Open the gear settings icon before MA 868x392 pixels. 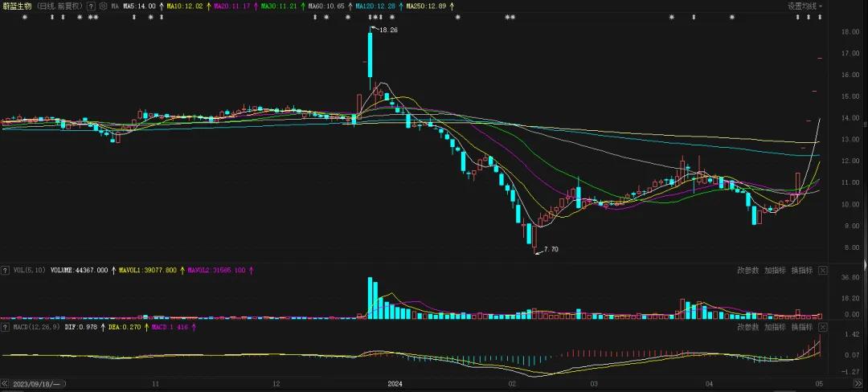tap(103, 6)
